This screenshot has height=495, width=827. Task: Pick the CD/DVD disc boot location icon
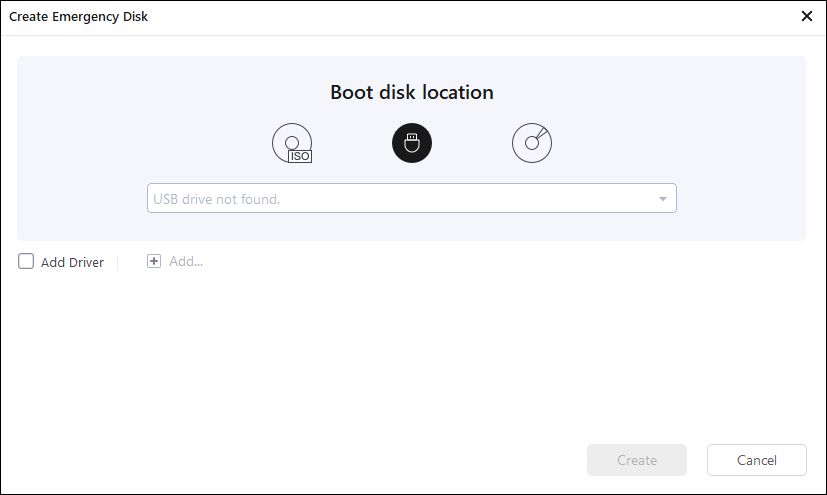pos(532,143)
